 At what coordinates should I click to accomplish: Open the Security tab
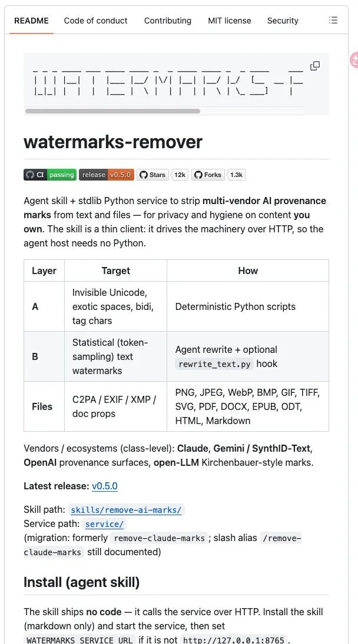click(283, 21)
